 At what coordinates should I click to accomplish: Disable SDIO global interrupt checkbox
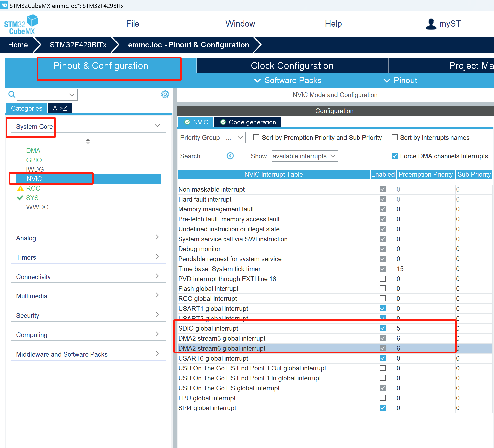point(383,328)
